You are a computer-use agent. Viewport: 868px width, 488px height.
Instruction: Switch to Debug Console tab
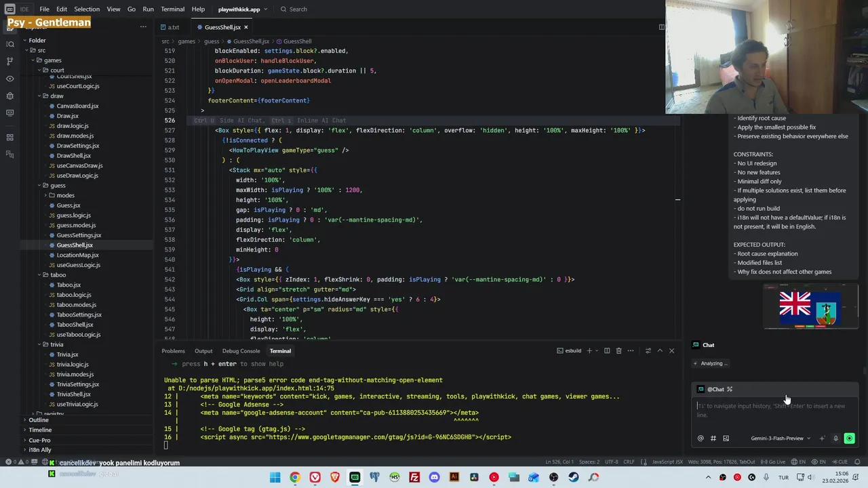[241, 351]
